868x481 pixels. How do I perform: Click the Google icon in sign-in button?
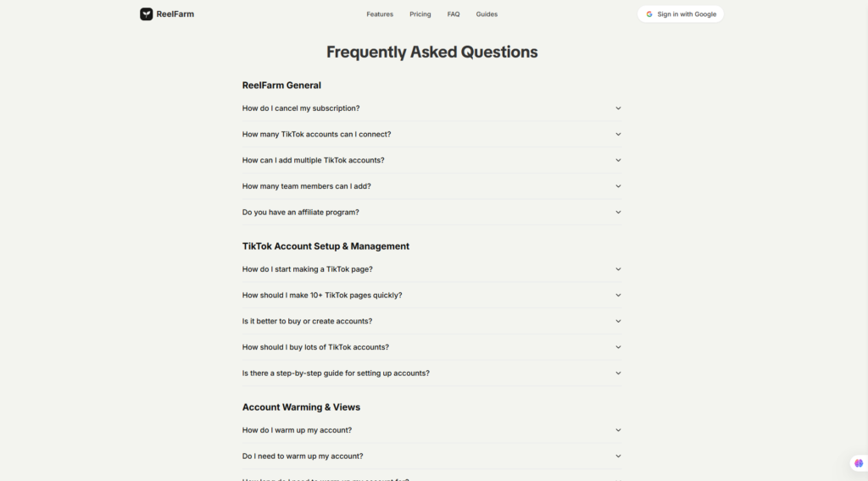click(649, 14)
